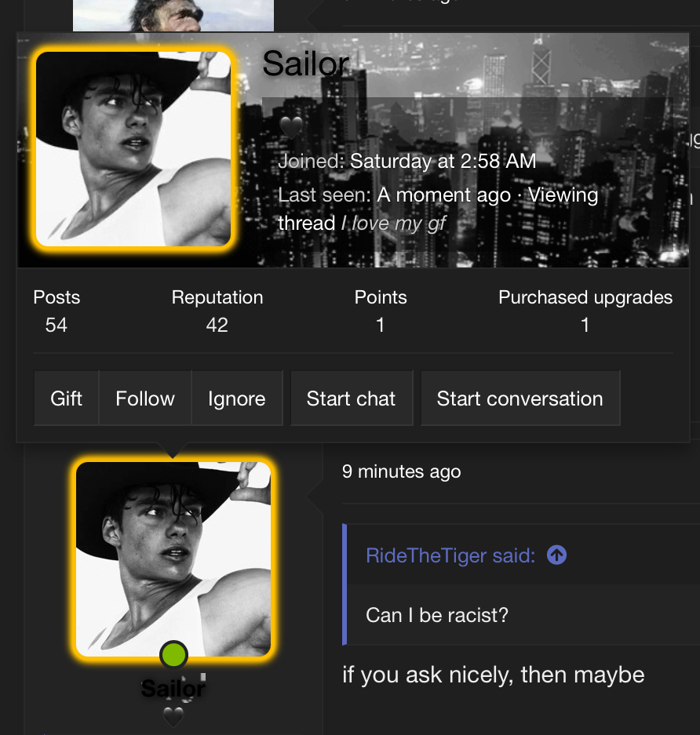This screenshot has width=700, height=735.
Task: Click the Sailor username in the popup header
Action: tap(305, 64)
